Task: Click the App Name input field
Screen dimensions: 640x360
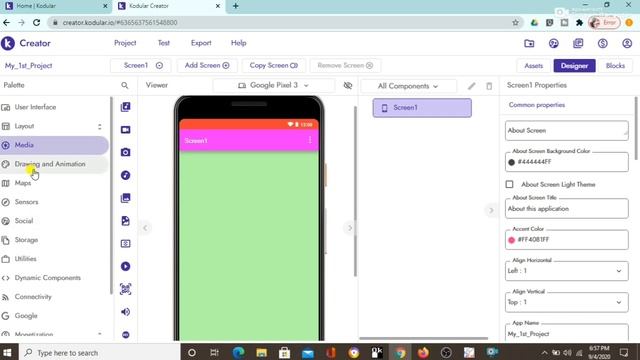Action: [567, 333]
